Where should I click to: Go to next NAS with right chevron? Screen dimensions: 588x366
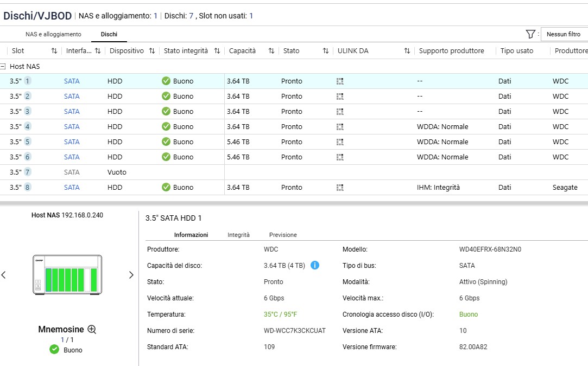point(131,275)
